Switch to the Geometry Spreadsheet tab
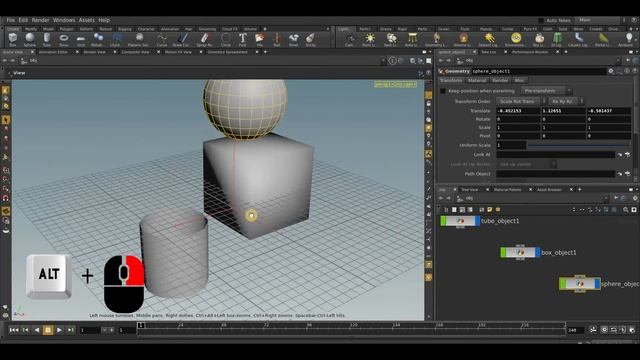Image resolution: width=640 pixels, height=360 pixels. point(228,52)
